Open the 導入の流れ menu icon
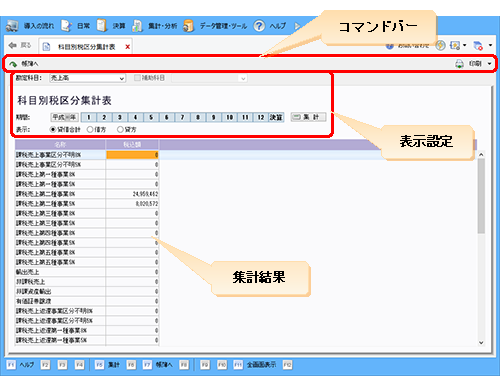Screen dimensions: 500x376 12,26
